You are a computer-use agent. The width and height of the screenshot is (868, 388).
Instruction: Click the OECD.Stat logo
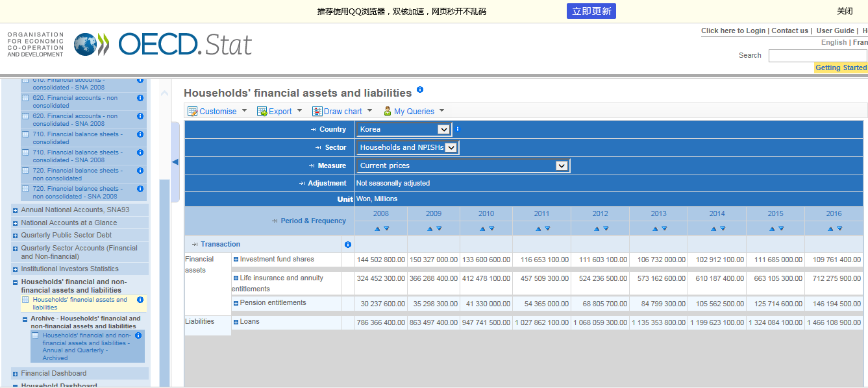point(162,44)
